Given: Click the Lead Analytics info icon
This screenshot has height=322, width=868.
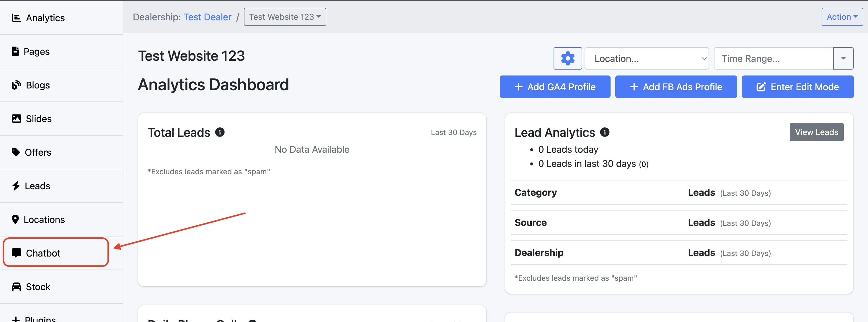Looking at the screenshot, I should coord(605,132).
